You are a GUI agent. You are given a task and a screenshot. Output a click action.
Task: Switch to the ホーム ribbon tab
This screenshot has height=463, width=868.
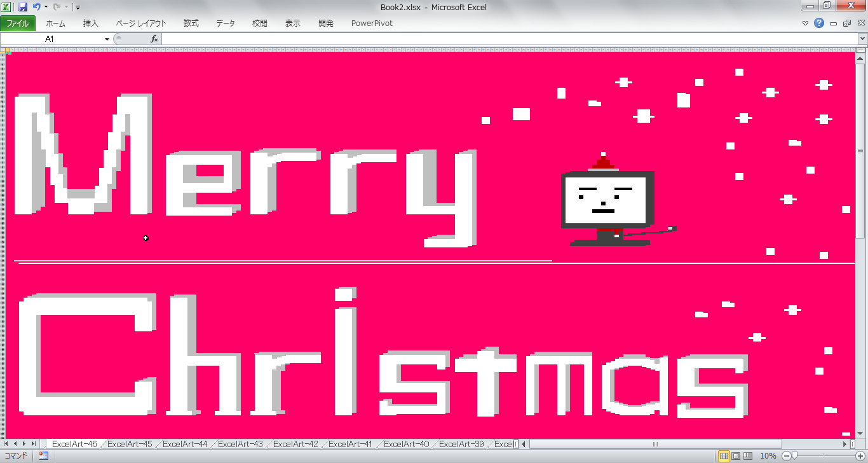56,24
